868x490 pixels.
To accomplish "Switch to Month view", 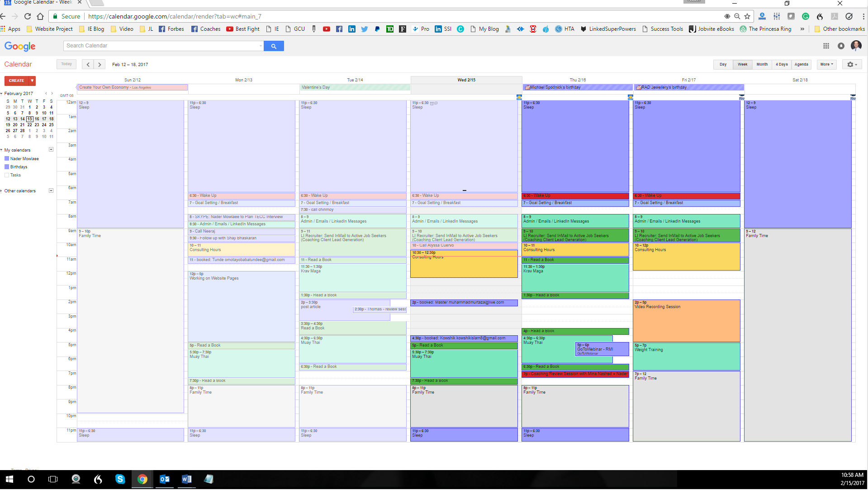I will (x=762, y=64).
